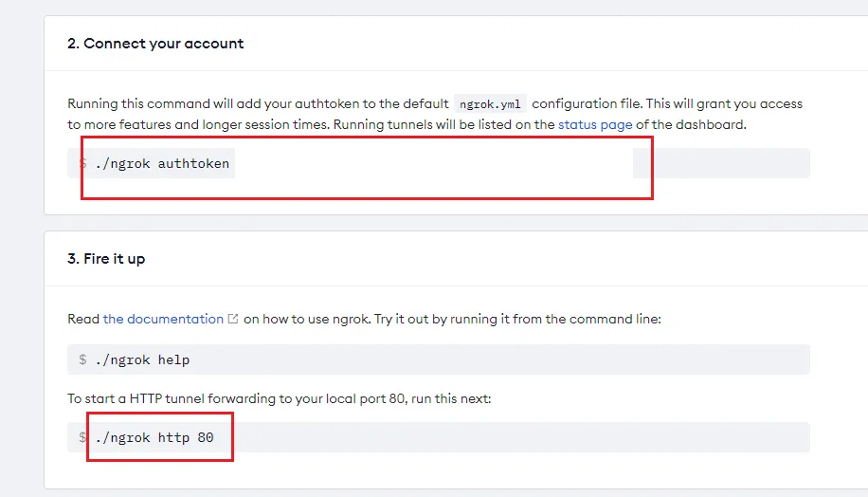The height and width of the screenshot is (497, 868).
Task: Click the ./ngrok authtoken command text
Action: 162,163
